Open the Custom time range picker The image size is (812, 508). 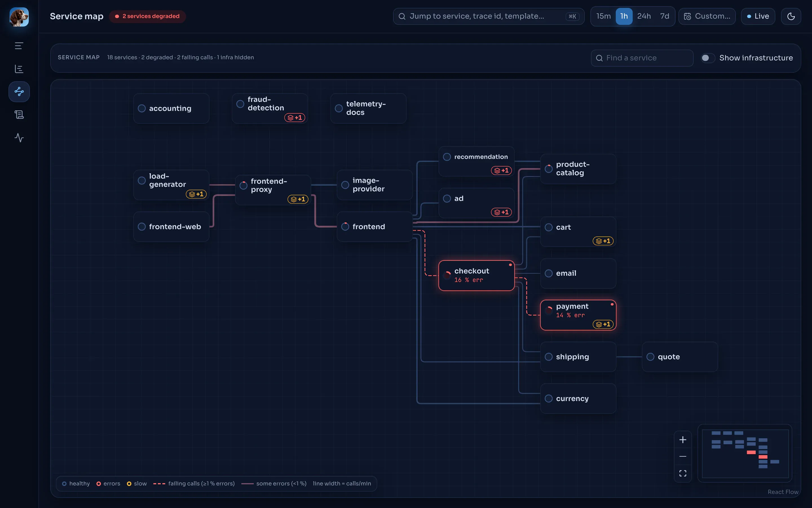tap(707, 16)
